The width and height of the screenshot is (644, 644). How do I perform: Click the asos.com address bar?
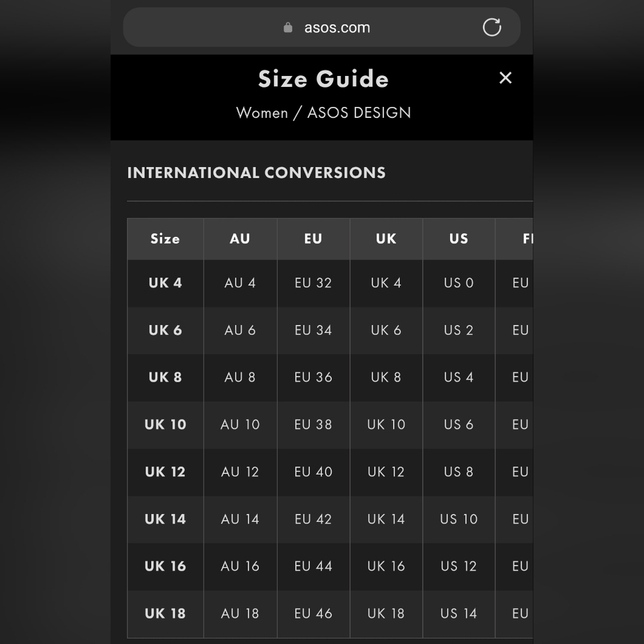(x=321, y=27)
